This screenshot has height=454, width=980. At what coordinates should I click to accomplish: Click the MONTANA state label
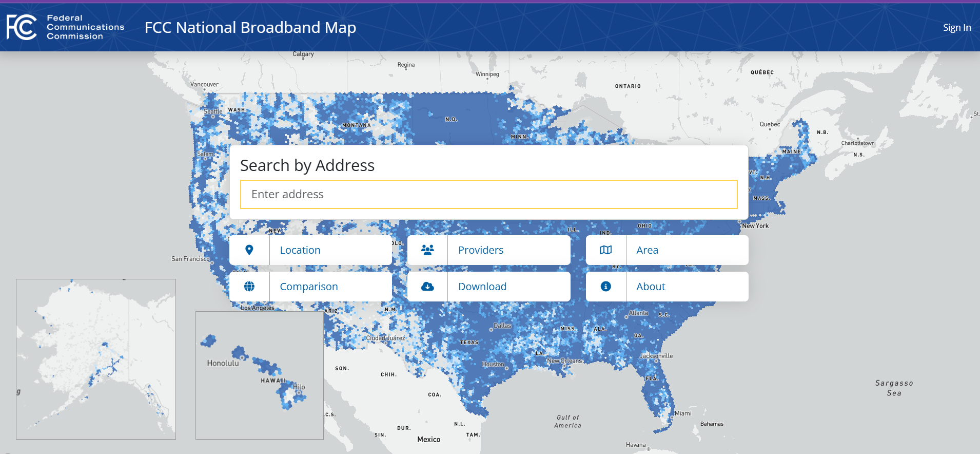coord(357,125)
